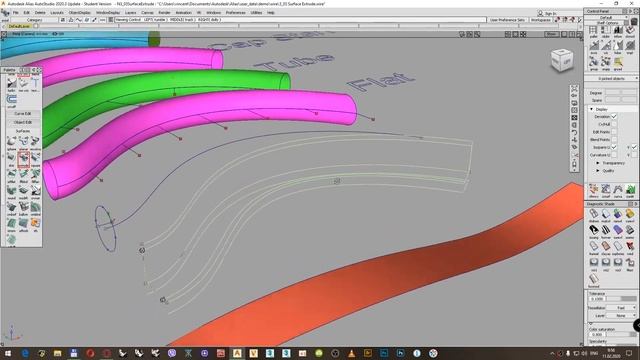Choose the vis1 visual shader icon
This screenshot has width=640, height=360.
tap(593, 262)
